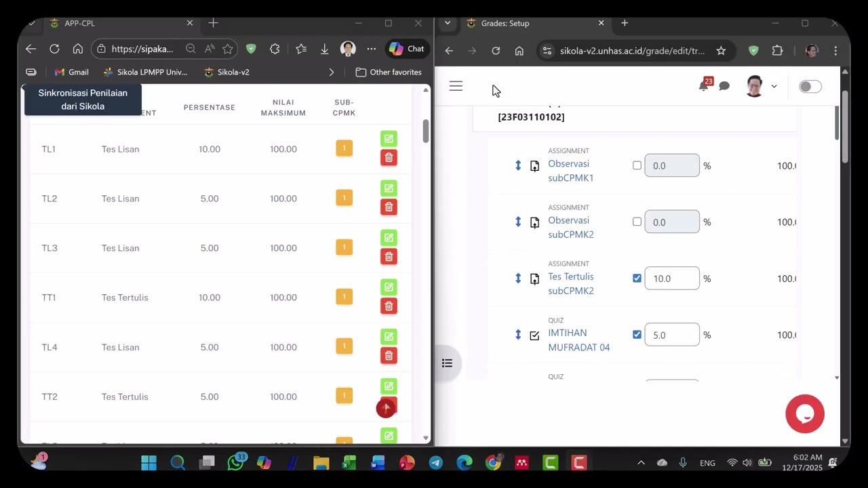This screenshot has width=868, height=488.
Task: Click the Sub-CPMK 1 badge for TL1
Action: tap(344, 148)
